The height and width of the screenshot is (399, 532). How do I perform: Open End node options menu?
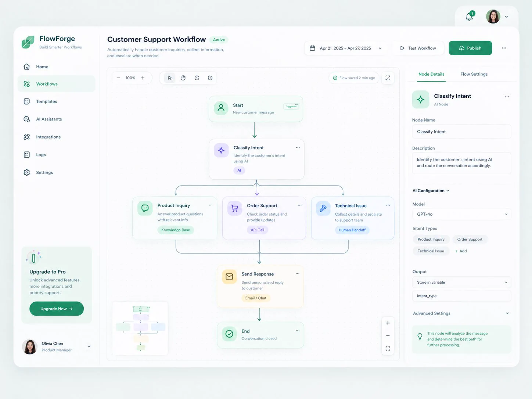[x=298, y=331]
